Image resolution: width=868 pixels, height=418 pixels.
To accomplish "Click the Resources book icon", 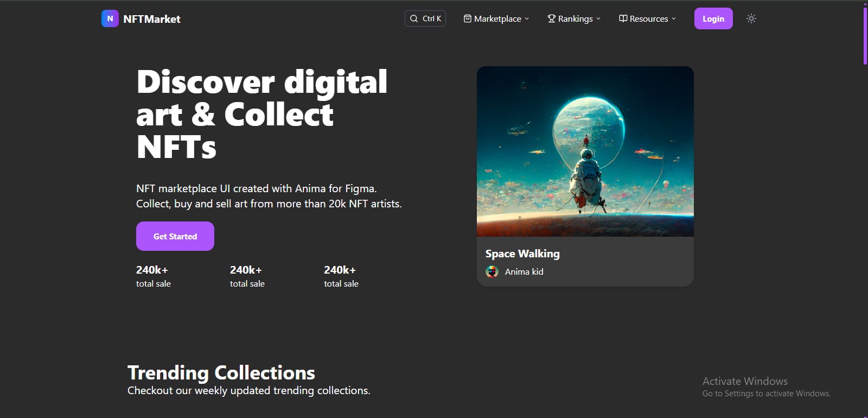I will point(623,18).
